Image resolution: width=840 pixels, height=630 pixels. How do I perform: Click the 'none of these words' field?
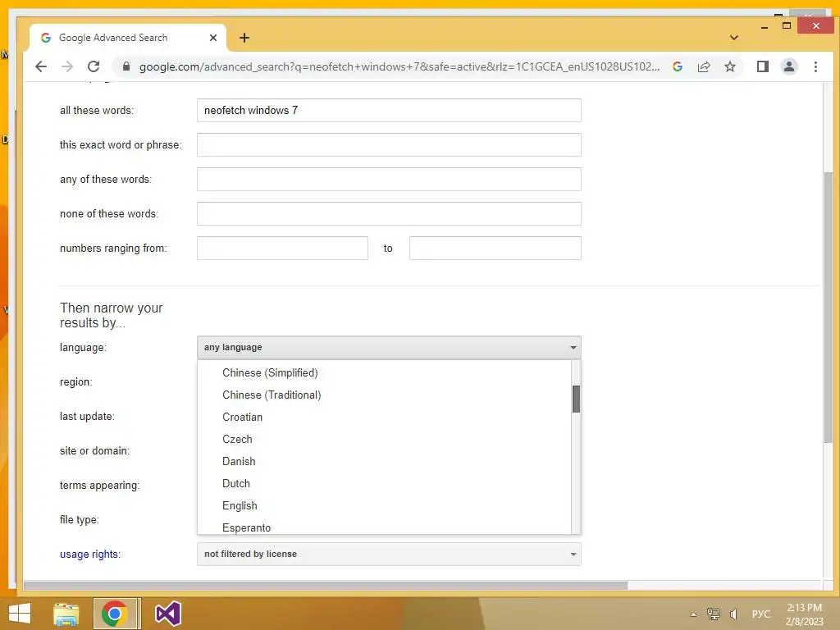pyautogui.click(x=389, y=214)
